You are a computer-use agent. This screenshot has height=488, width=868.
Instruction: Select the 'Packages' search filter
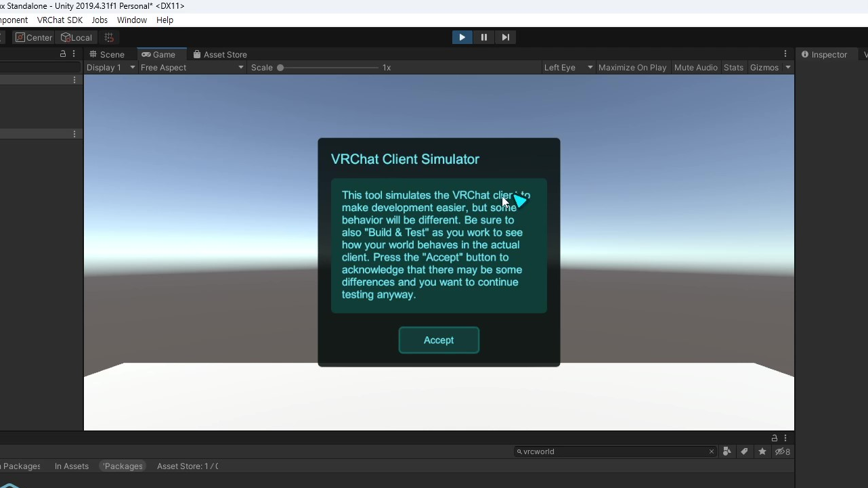pos(123,466)
